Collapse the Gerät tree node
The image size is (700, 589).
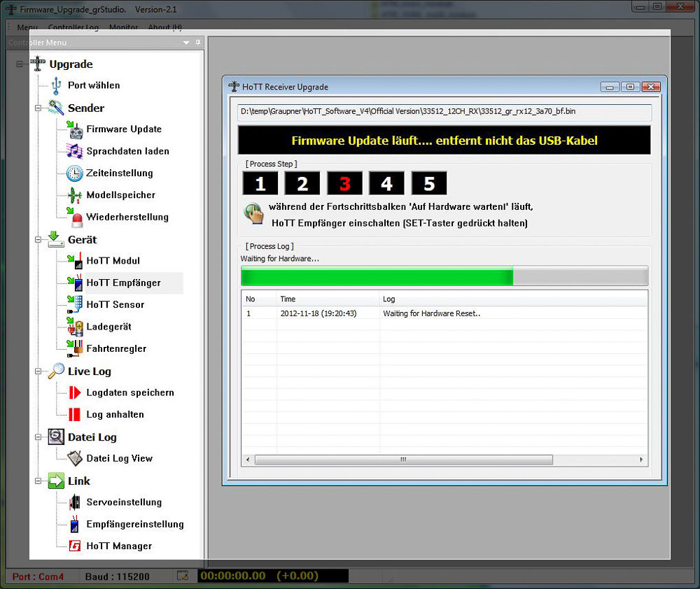coord(38,240)
